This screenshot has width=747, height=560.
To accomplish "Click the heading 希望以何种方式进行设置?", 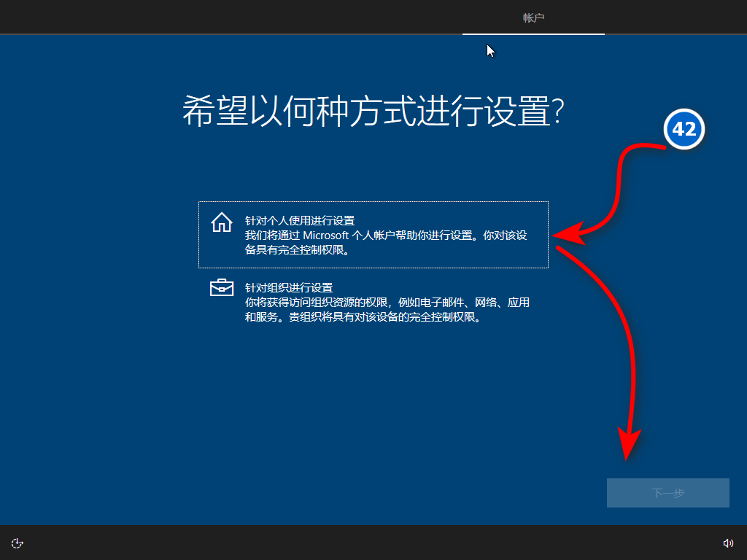I will click(x=373, y=111).
